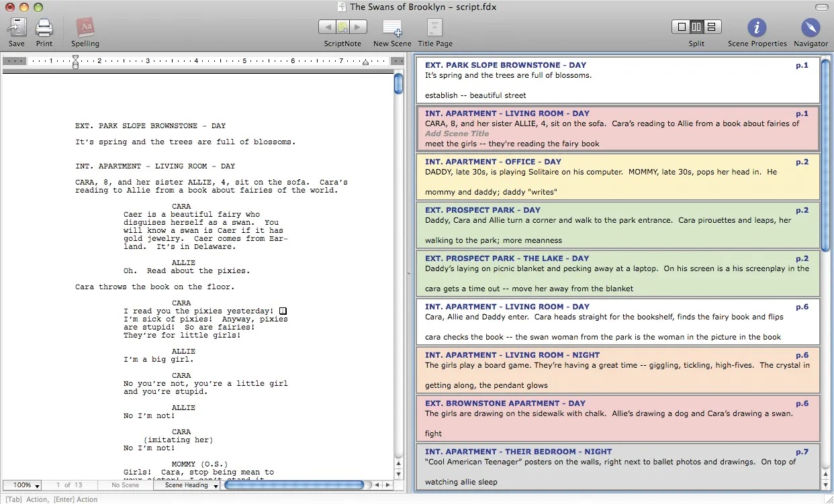The width and height of the screenshot is (834, 504).
Task: Open the Scene Heading element dropdown
Action: pyautogui.click(x=191, y=485)
